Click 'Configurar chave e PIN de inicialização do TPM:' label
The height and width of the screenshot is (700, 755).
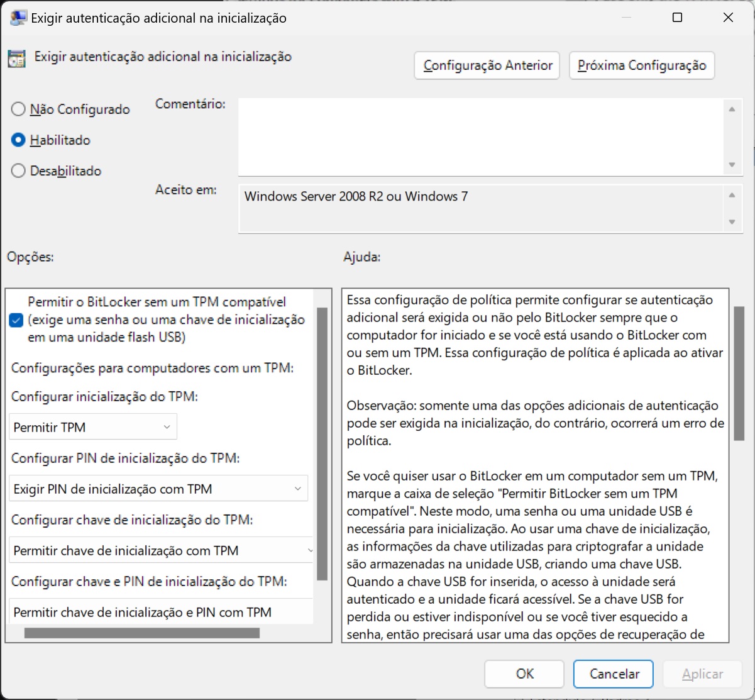tap(149, 582)
